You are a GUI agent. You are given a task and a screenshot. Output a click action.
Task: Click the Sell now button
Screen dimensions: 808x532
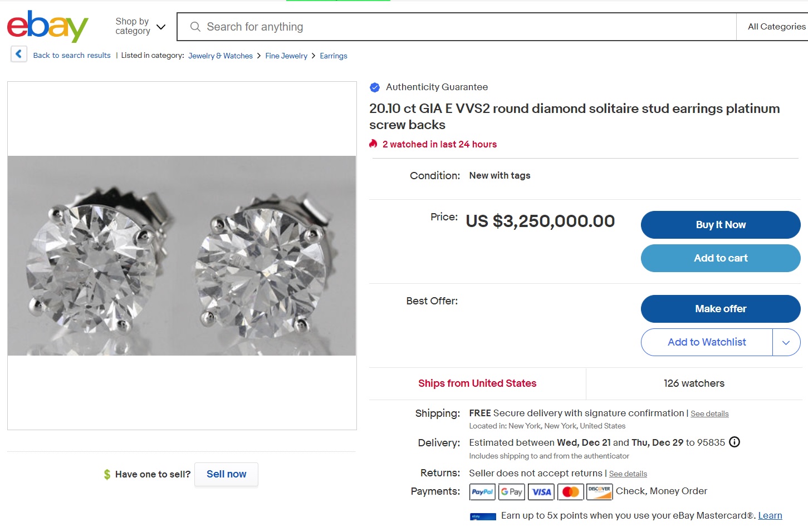click(x=226, y=474)
